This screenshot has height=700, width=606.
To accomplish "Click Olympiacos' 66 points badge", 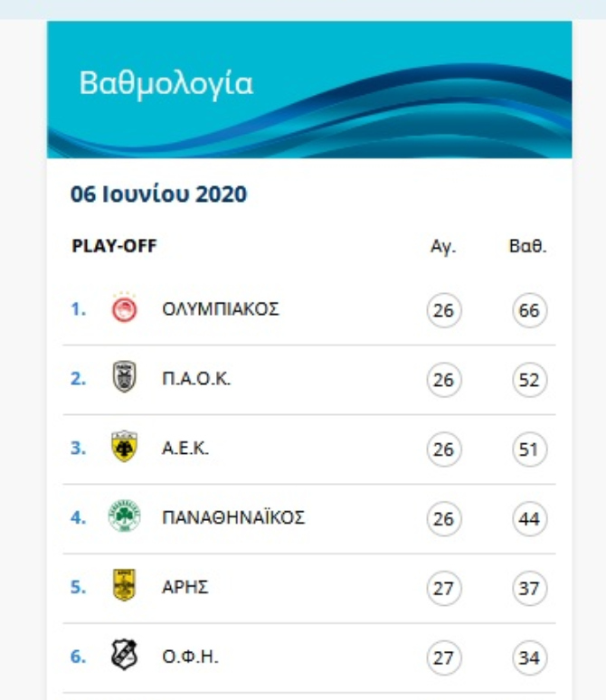I will point(529,311).
